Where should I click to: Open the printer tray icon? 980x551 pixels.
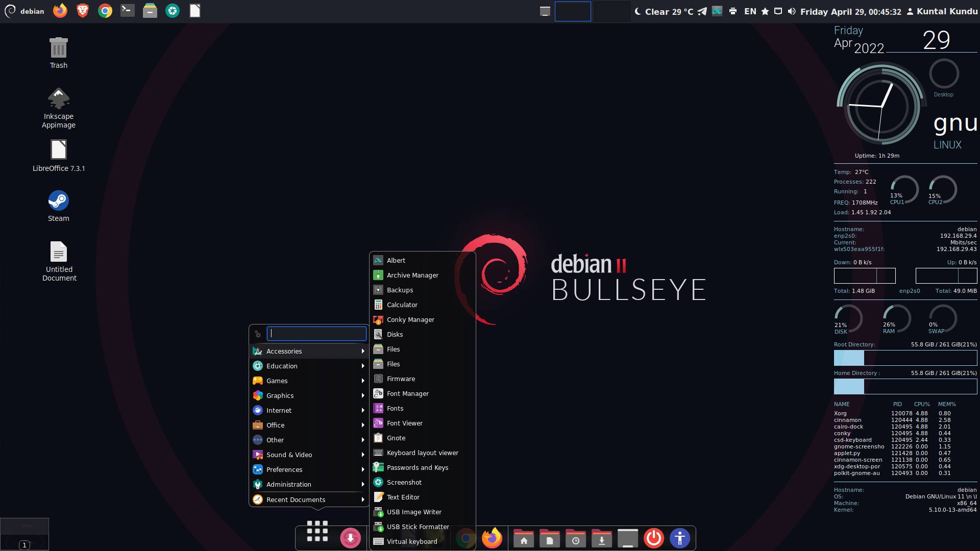coord(733,11)
